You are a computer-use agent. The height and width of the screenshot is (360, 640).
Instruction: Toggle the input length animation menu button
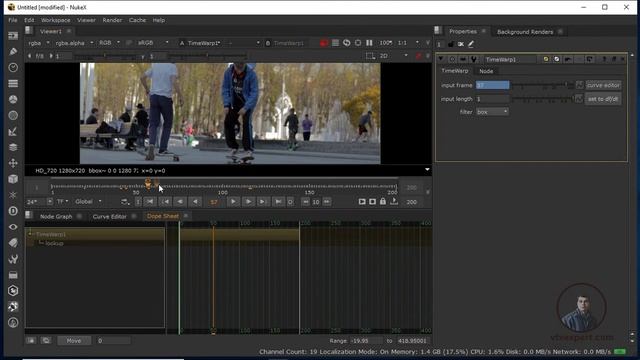pos(578,99)
